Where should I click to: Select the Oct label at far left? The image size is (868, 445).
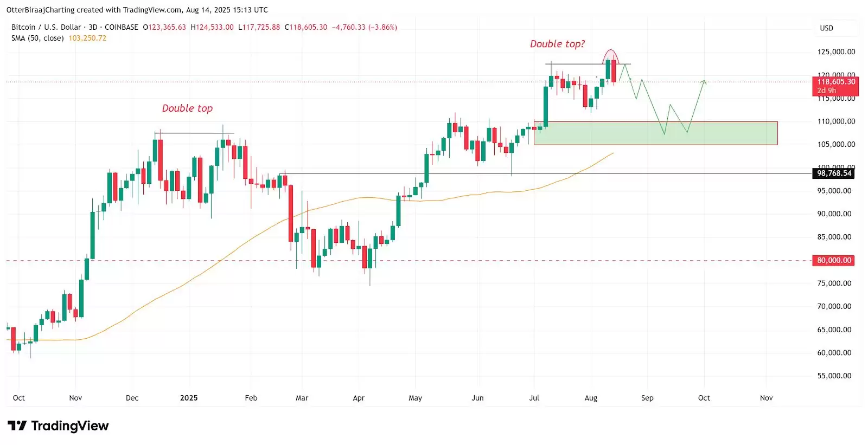[19, 398]
